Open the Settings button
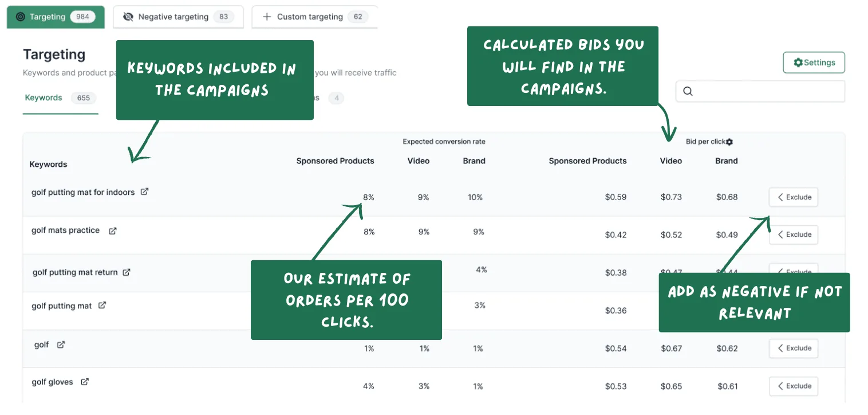Screen dimensions: 868x415 [814, 62]
